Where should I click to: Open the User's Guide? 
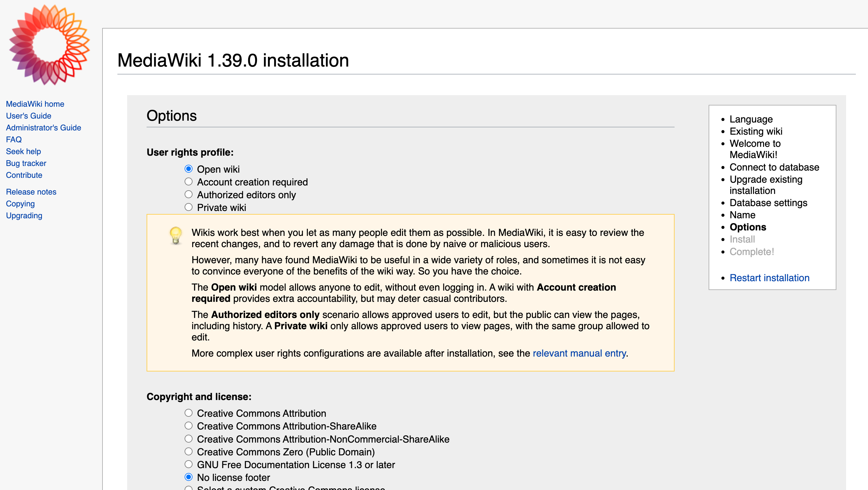[x=28, y=116]
